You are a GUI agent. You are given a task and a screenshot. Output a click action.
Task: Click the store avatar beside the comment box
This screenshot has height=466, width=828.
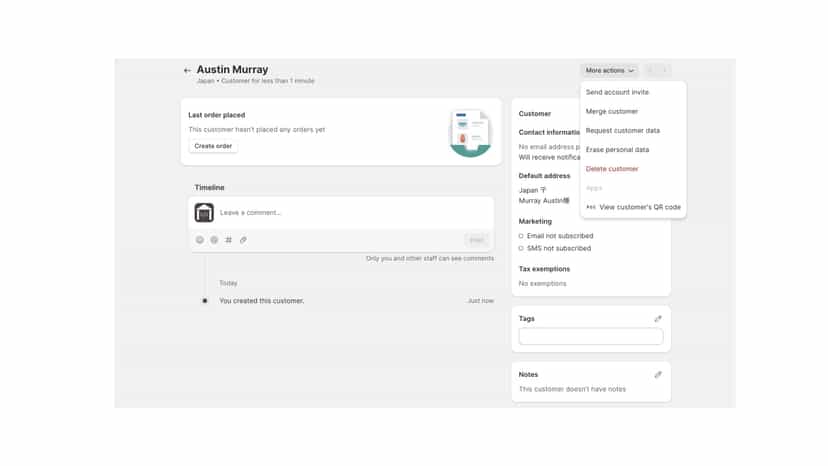tap(204, 212)
